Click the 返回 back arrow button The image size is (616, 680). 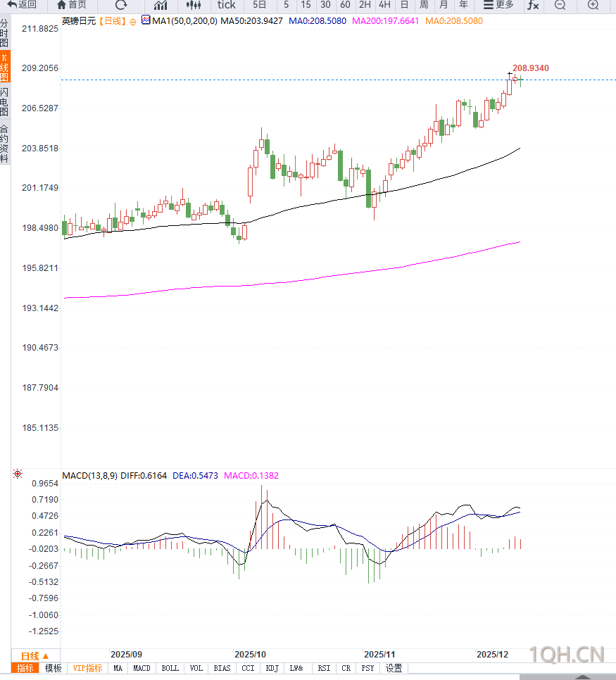tap(22, 5)
